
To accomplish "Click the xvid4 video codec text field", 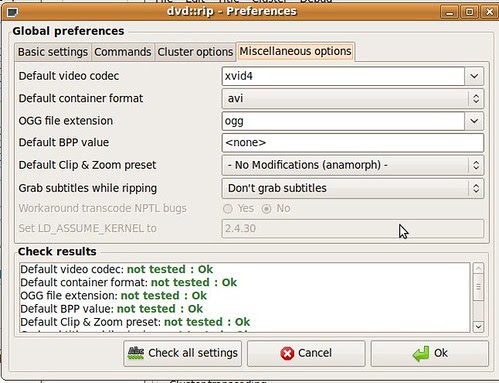I will [x=343, y=76].
